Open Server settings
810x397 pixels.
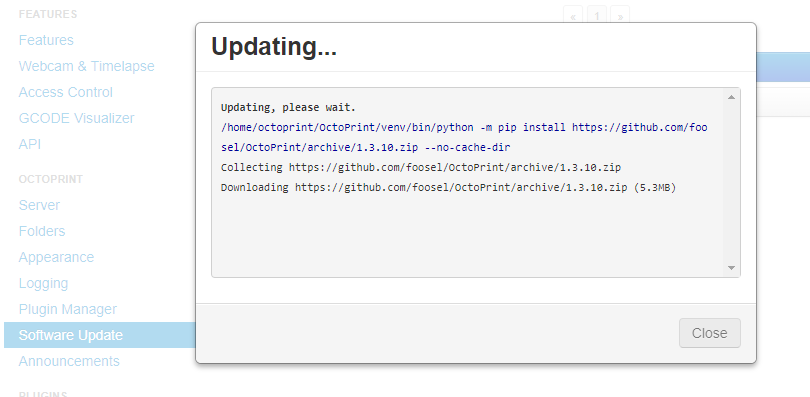click(39, 205)
